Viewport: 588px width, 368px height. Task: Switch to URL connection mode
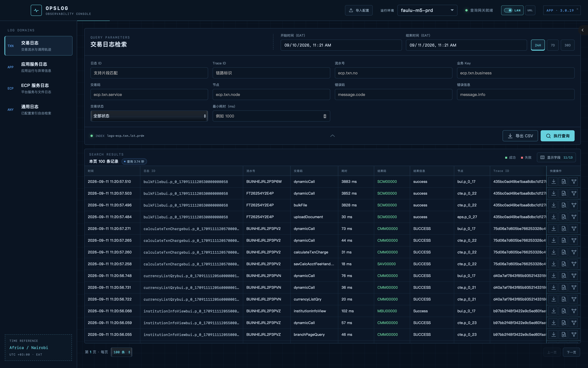tap(530, 10)
